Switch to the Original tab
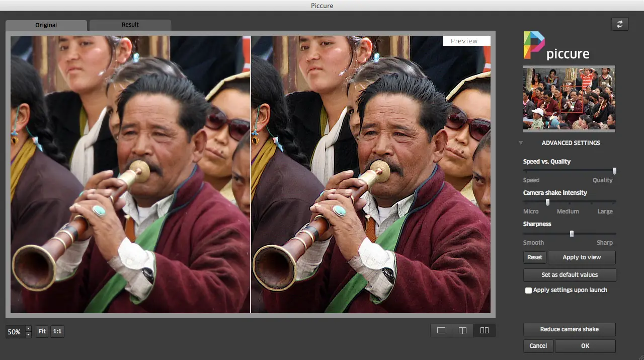Image resolution: width=644 pixels, height=360 pixels. pos(46,24)
